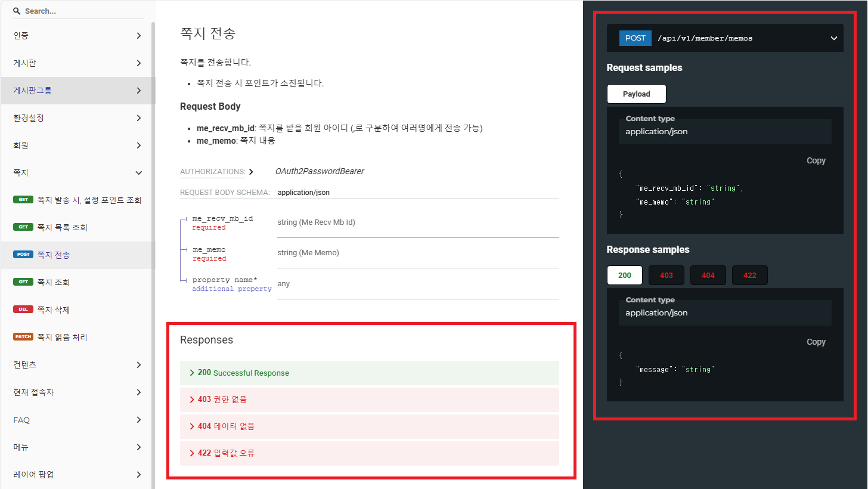Click the Payload request sample button
The width and height of the screenshot is (868, 489).
[x=636, y=94]
